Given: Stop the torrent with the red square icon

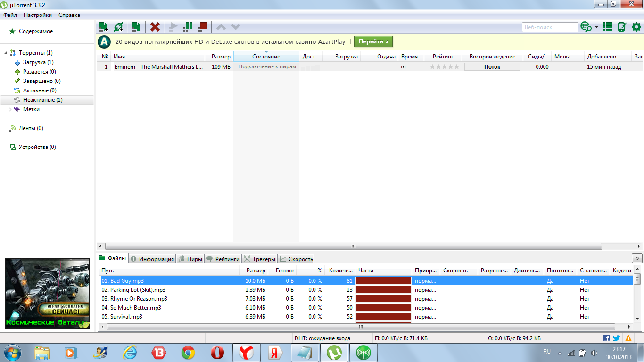Looking at the screenshot, I should tap(203, 27).
